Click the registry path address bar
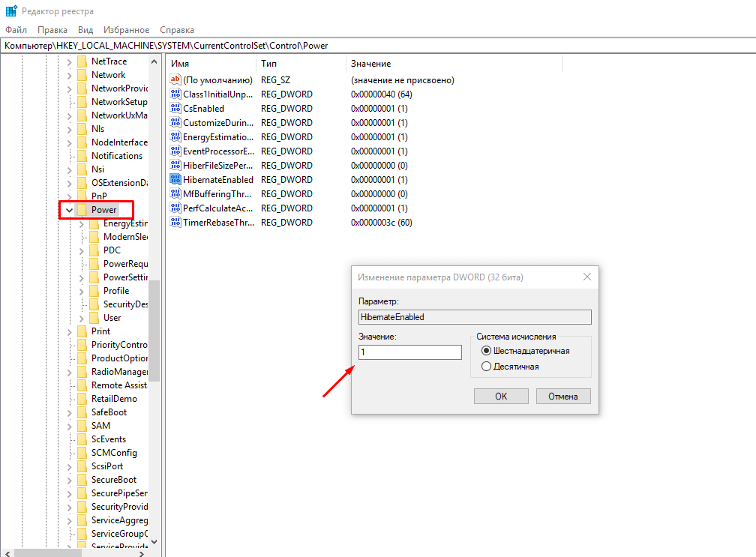The width and height of the screenshot is (756, 557). (378, 46)
